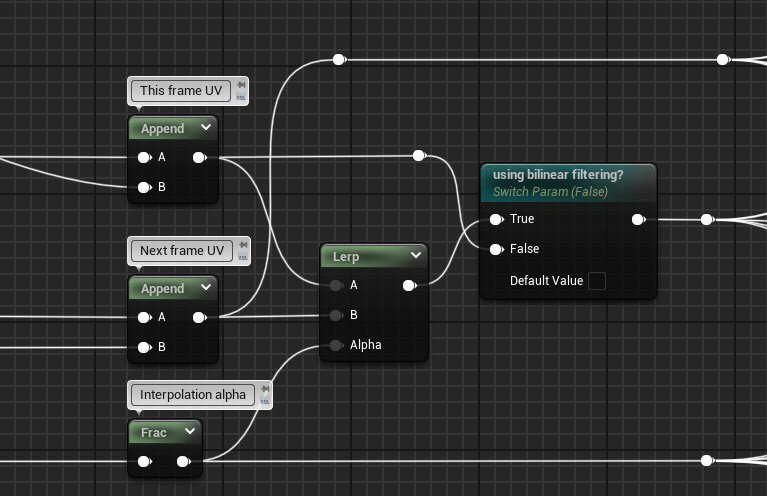Click the False label on Switch Param
The image size is (767, 496).
tap(524, 248)
